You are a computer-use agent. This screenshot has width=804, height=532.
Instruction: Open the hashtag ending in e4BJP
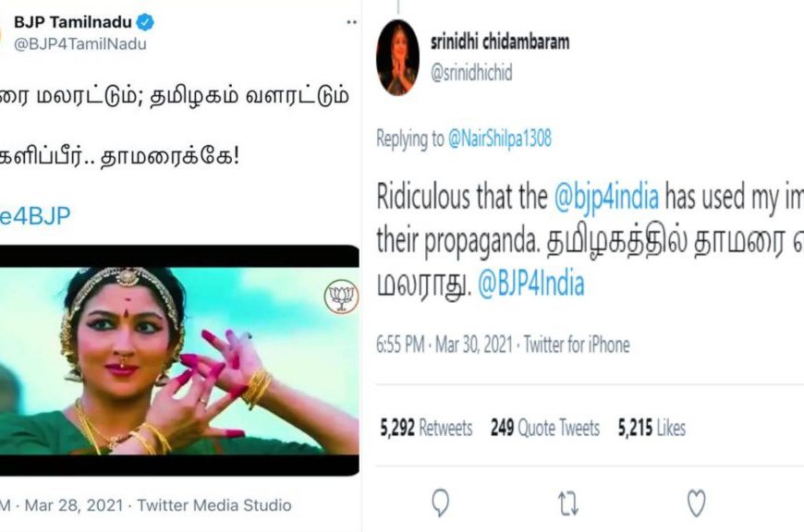(x=35, y=216)
